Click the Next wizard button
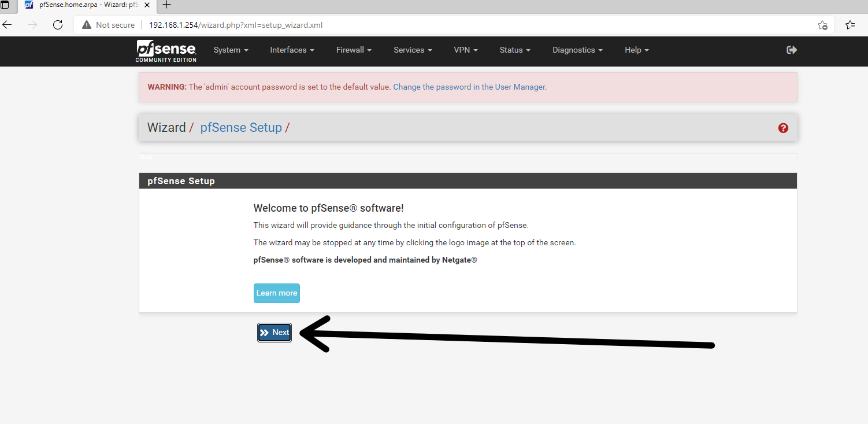Image resolution: width=868 pixels, height=424 pixels. (275, 333)
